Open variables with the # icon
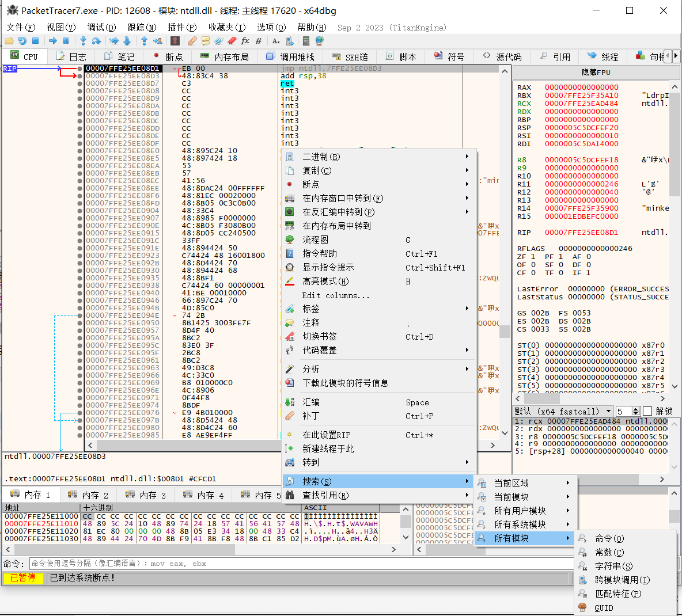Viewport: 682px width, 616px height. (259, 41)
